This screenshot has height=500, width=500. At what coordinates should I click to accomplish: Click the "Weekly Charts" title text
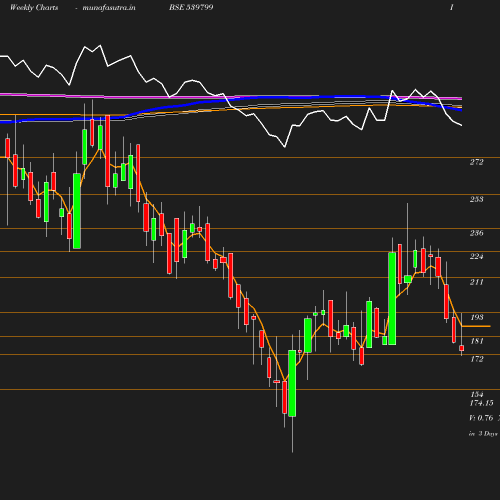tap(34, 7)
